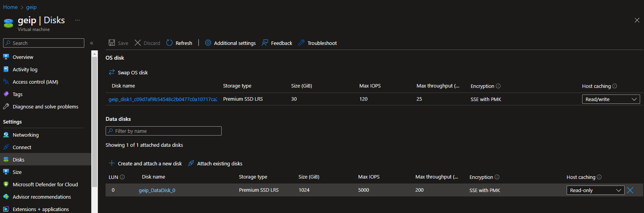This screenshot has width=644, height=213.
Task: Click in the sidebar Search field
Action: (x=44, y=43)
